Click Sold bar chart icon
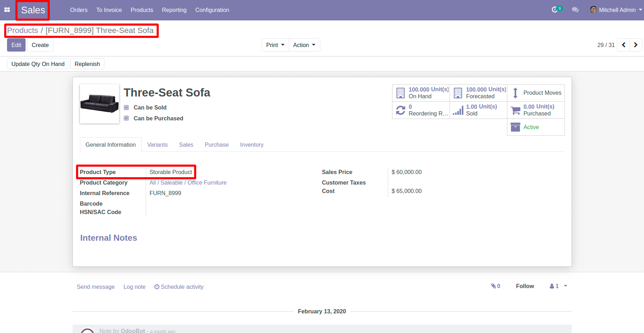644x333 pixels. tap(458, 110)
